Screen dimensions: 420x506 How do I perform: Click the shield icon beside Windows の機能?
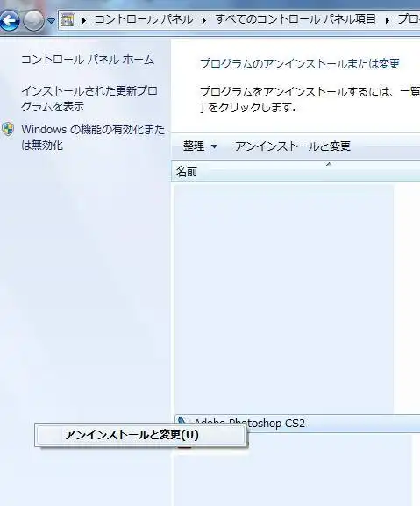(x=8, y=129)
